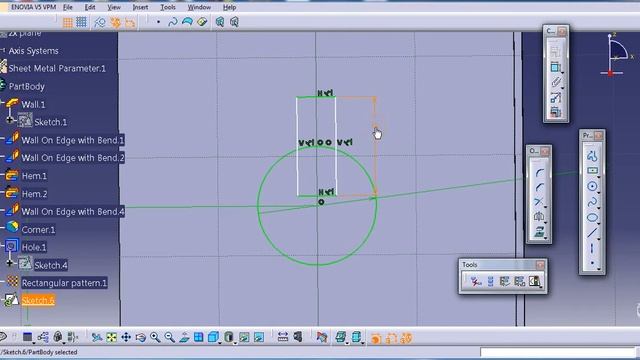Select the Line tool in Profile toolbar
This screenshot has width=640, height=360.
click(x=592, y=233)
